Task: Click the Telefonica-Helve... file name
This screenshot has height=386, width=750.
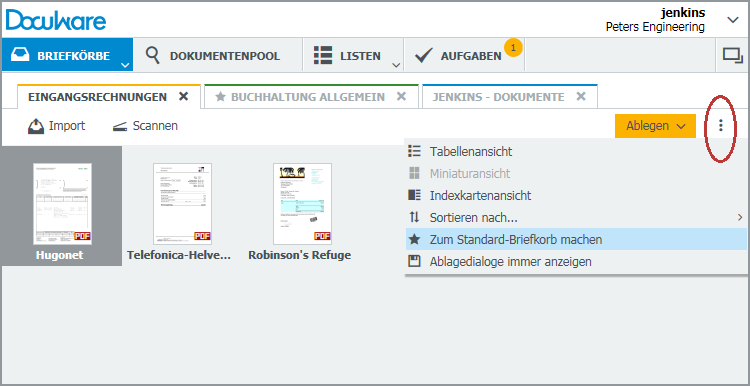Action: pyautogui.click(x=179, y=255)
